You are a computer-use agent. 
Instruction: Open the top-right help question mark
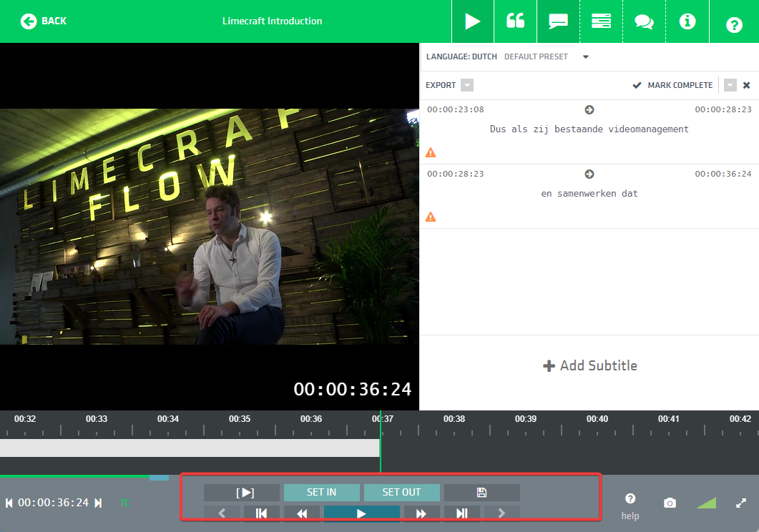734,24
